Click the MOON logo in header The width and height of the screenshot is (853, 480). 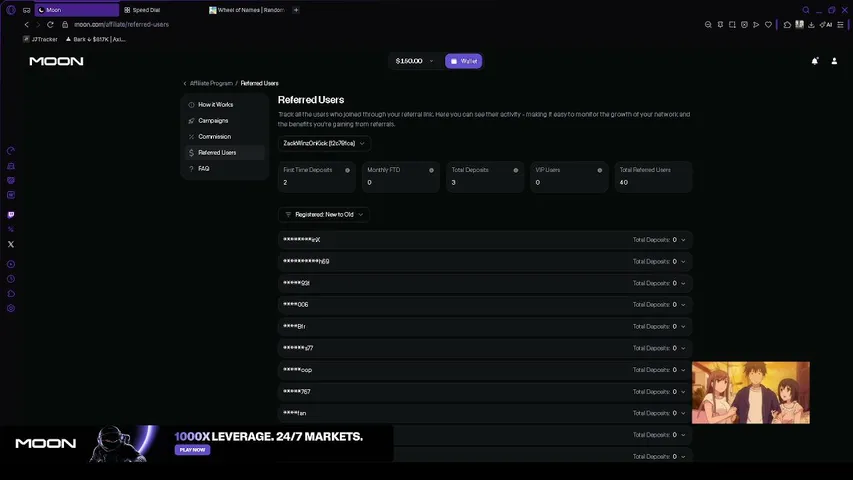[56, 61]
